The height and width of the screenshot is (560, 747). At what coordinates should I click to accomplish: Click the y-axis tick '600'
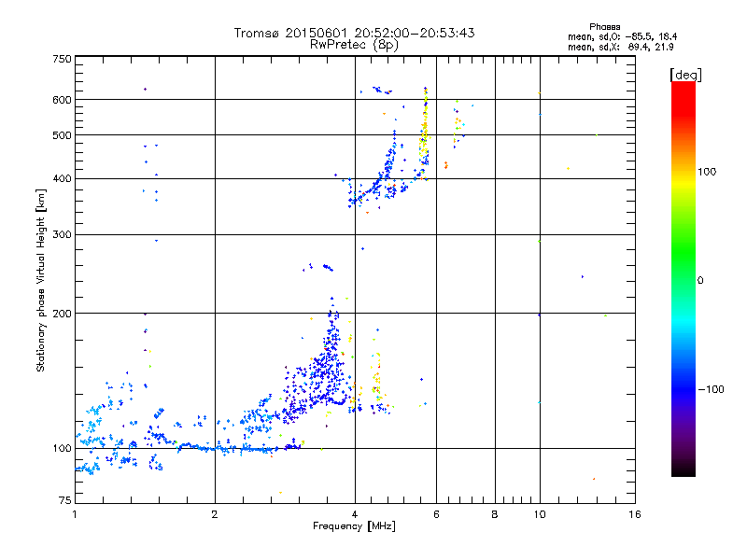(x=62, y=100)
